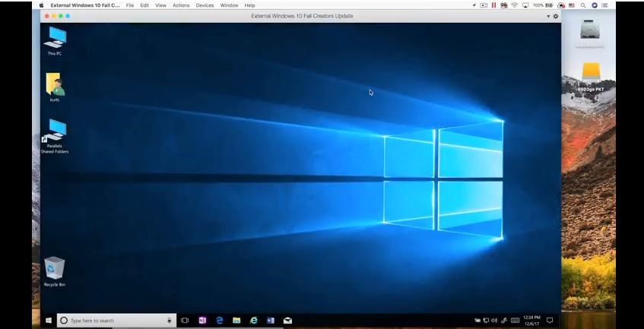Viewport: 644px width, 329px height.
Task: Select the kurts user folder icon
Action: tap(55, 87)
